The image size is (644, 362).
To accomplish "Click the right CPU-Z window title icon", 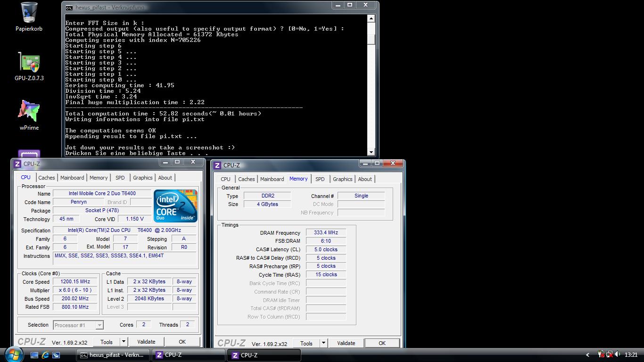I will (x=217, y=165).
